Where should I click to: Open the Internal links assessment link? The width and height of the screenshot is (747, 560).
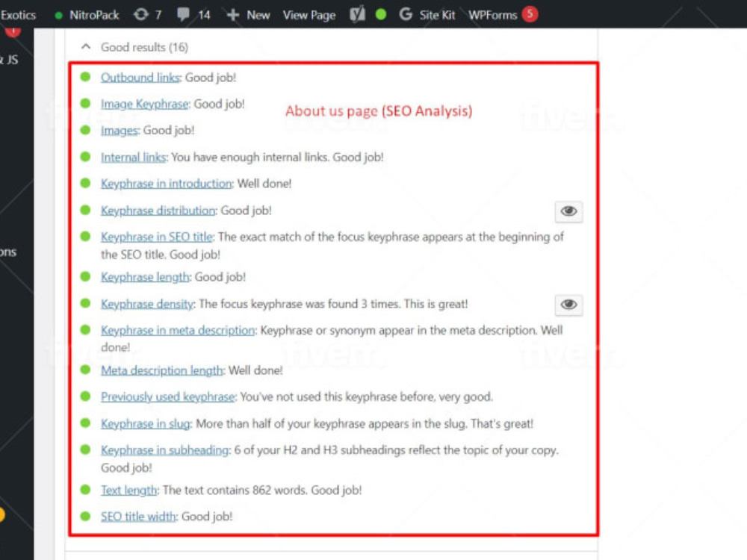point(134,157)
